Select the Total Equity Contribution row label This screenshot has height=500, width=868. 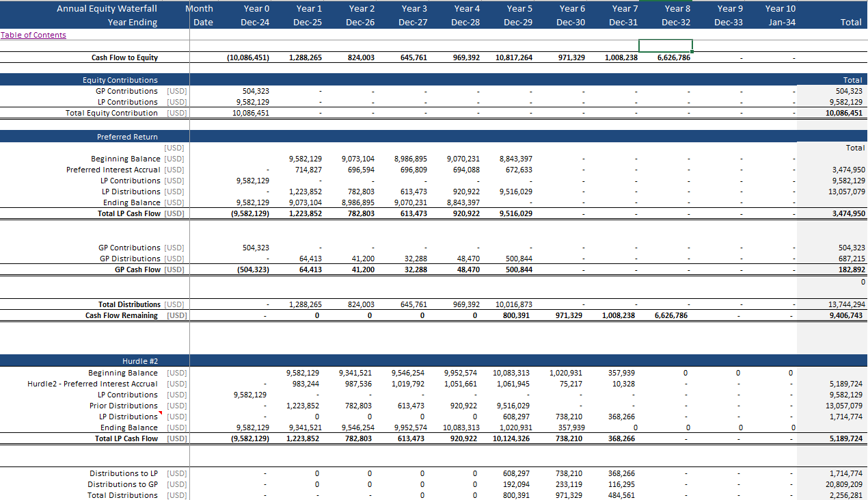click(111, 113)
